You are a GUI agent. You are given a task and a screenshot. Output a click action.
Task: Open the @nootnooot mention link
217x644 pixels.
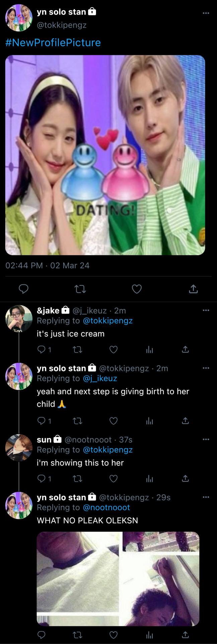[x=106, y=507]
